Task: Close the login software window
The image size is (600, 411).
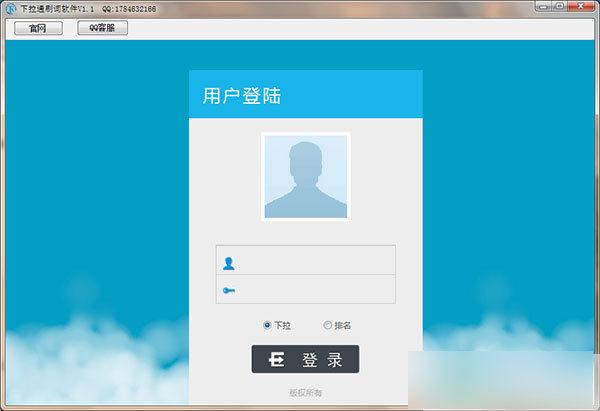Action: [581, 8]
